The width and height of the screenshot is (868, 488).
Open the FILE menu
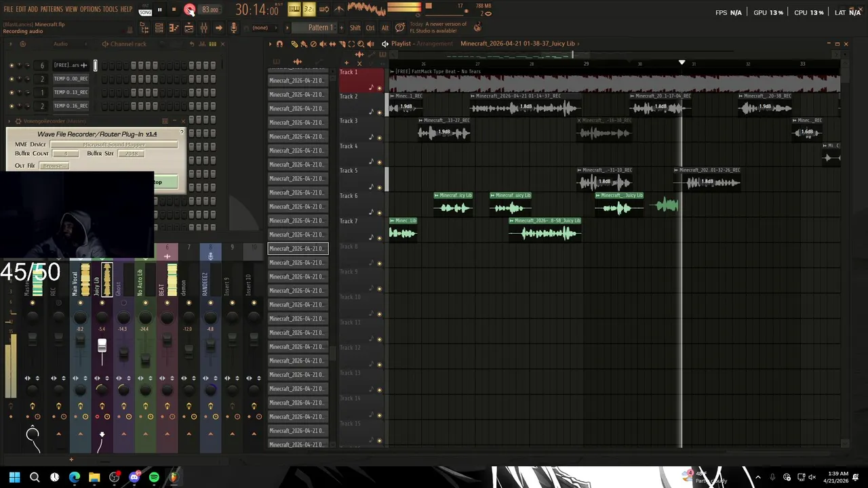pyautogui.click(x=8, y=9)
